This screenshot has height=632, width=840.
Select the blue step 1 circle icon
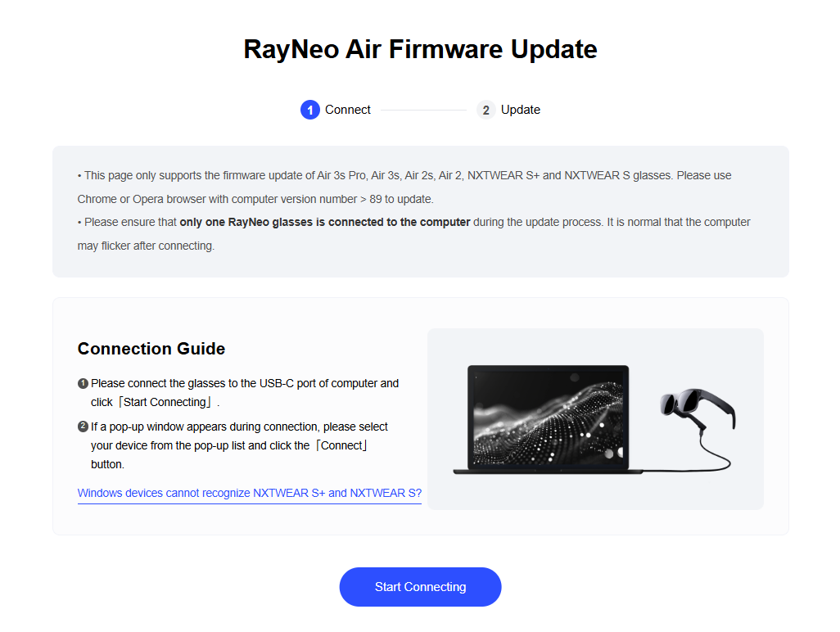coord(310,110)
